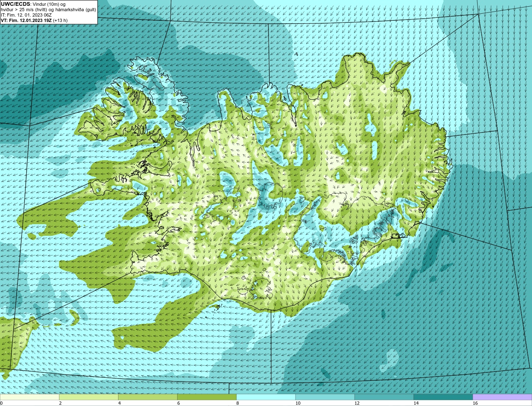Click the "UWC/ECDS: Vindur (10m) og" title line

click(33, 4)
